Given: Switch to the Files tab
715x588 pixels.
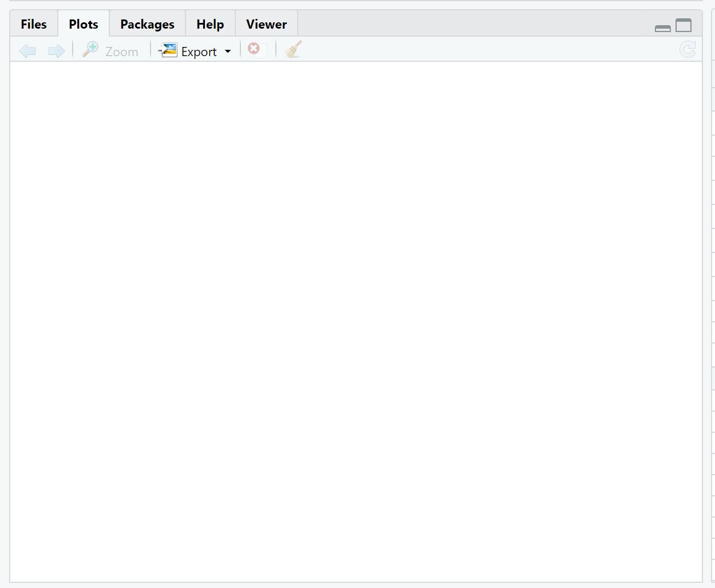Looking at the screenshot, I should pos(34,24).
